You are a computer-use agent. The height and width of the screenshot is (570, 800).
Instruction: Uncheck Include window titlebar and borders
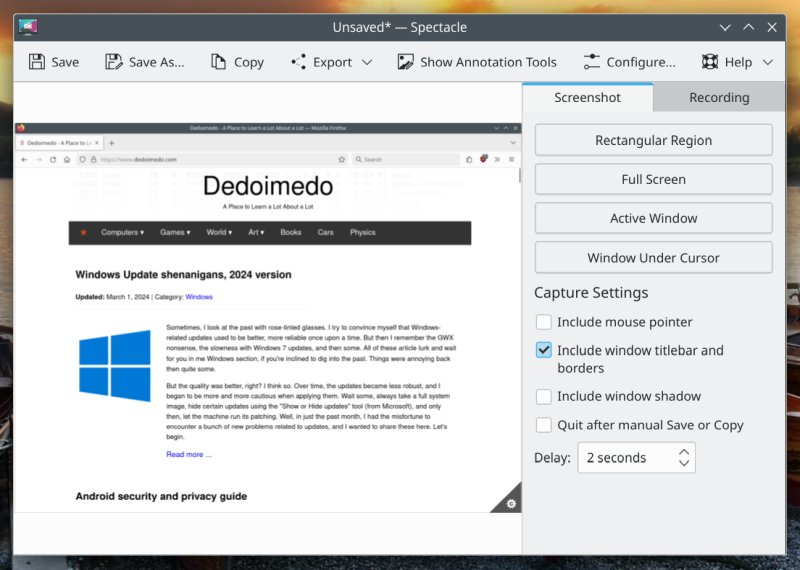coord(543,350)
